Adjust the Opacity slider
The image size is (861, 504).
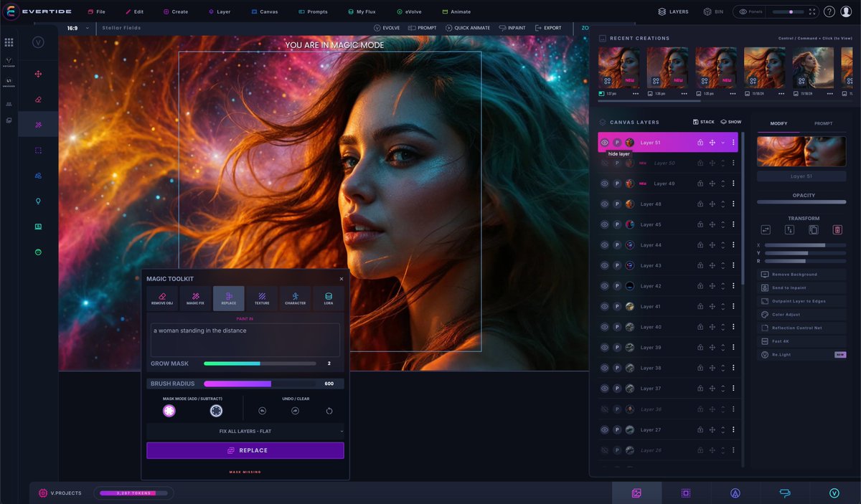pos(801,202)
